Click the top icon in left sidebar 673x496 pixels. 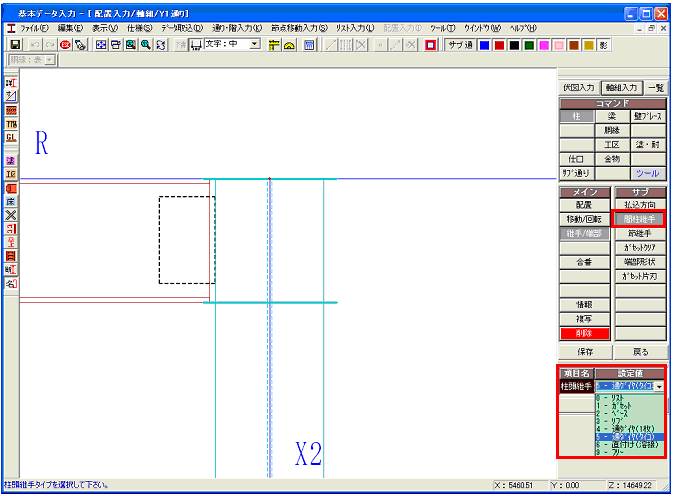pyautogui.click(x=11, y=83)
